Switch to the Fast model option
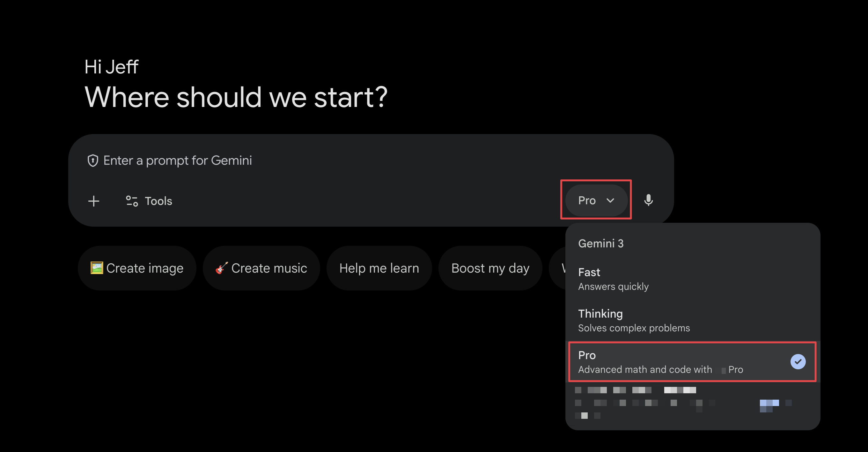Image resolution: width=868 pixels, height=452 pixels. [692, 279]
